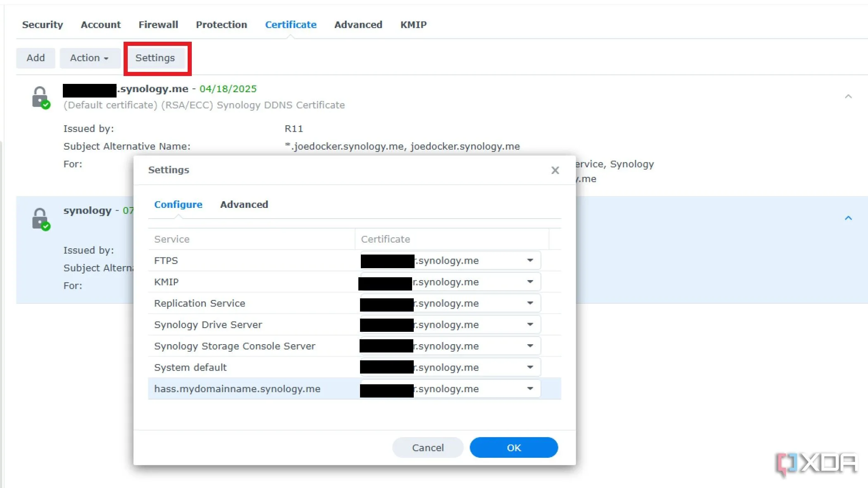Close the Settings dialog with X
Viewport: 868px width, 488px height.
click(555, 170)
